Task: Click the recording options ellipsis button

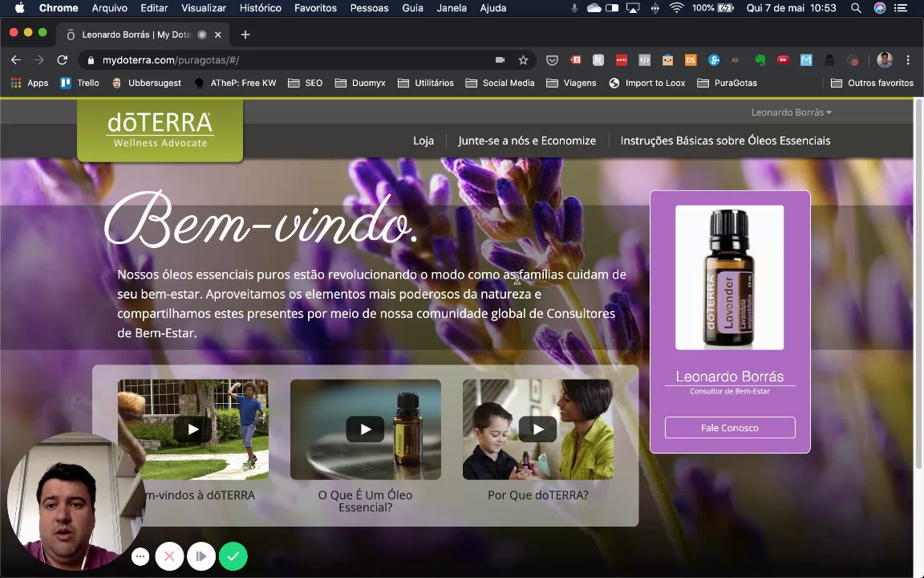Action: [x=140, y=556]
